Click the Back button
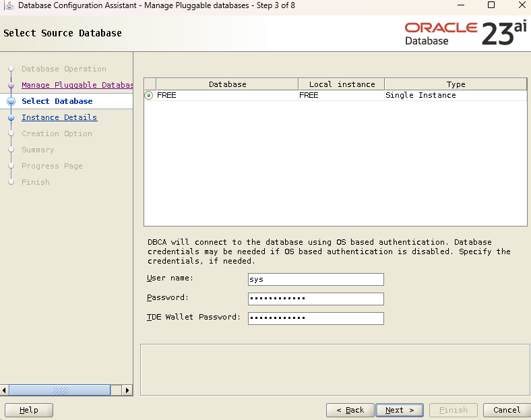Viewport: 531px width, 420px height. pos(350,410)
